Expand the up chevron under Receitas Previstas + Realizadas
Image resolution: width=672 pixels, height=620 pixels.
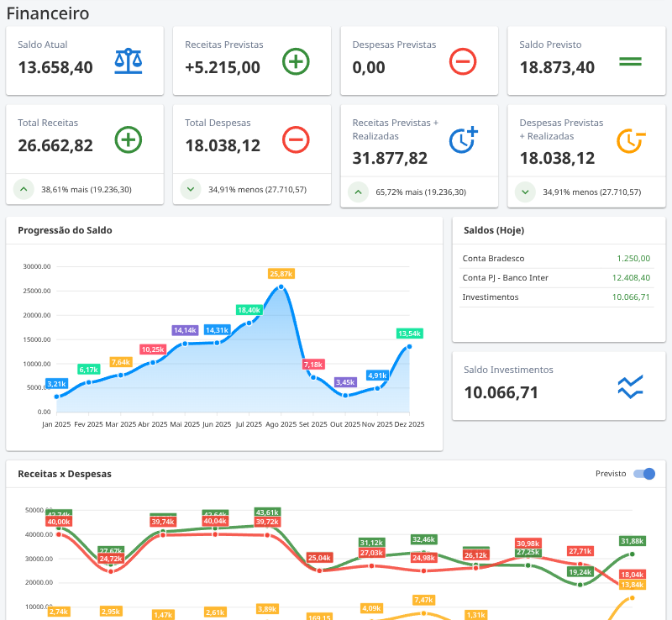(358, 192)
